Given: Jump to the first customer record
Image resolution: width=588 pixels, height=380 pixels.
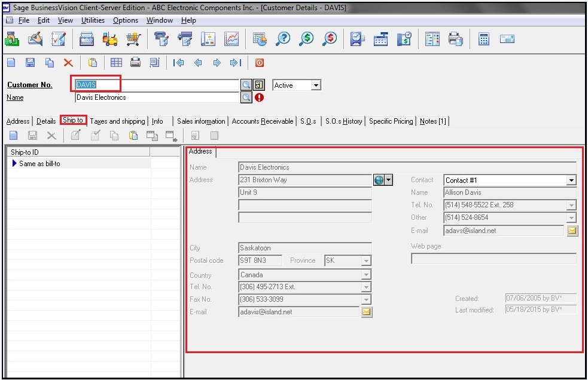Looking at the screenshot, I should point(178,63).
